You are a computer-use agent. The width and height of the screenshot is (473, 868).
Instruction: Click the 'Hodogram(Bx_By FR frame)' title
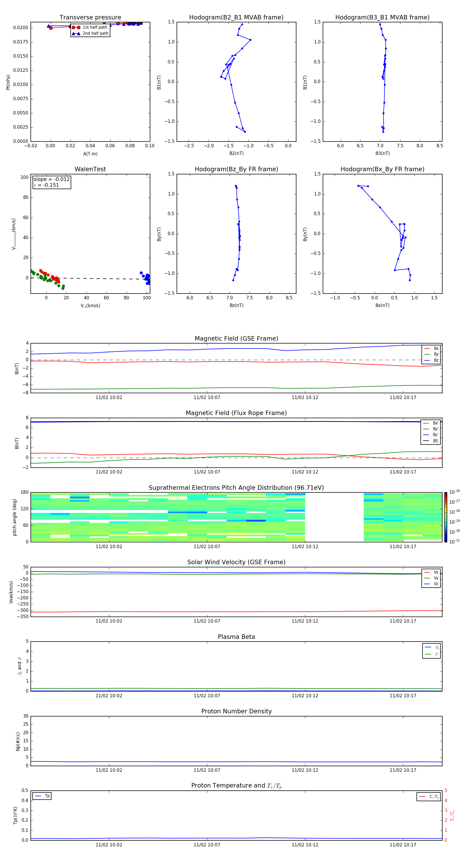(382, 169)
